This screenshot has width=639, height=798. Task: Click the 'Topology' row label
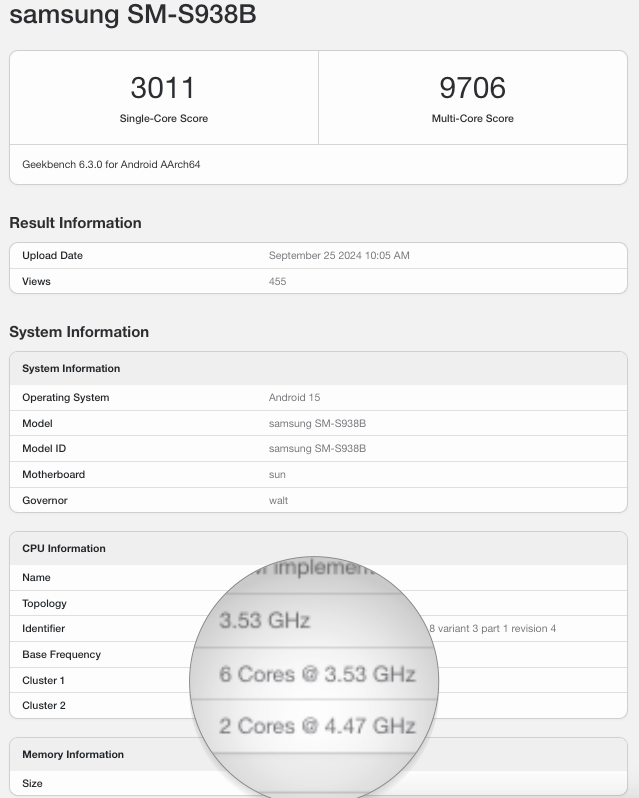(44, 604)
